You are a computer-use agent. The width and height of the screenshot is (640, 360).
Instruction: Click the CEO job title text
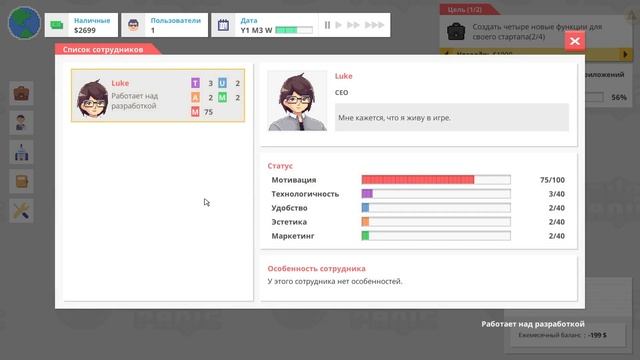click(x=342, y=93)
